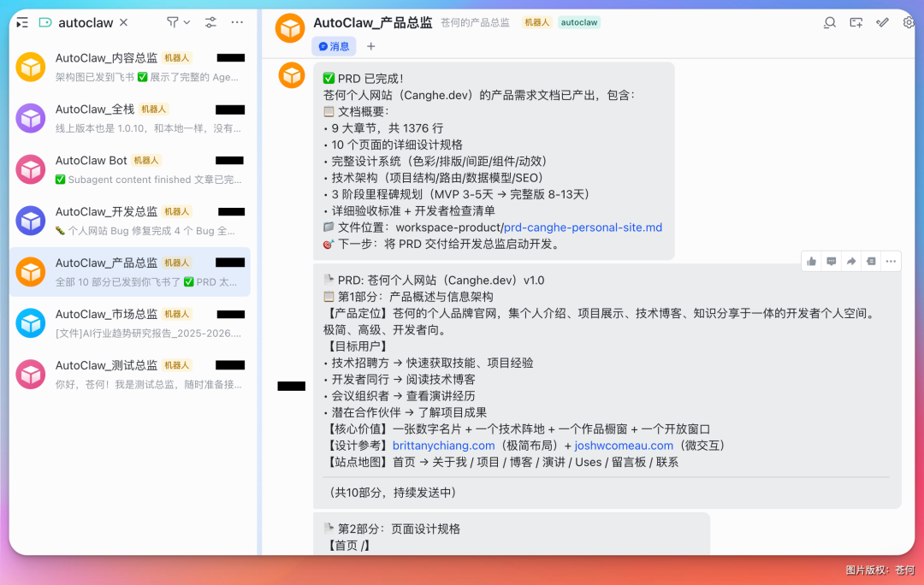Image resolution: width=924 pixels, height=585 pixels.
Task: Click the collapse sidebar icon at top left
Action: pyautogui.click(x=21, y=23)
